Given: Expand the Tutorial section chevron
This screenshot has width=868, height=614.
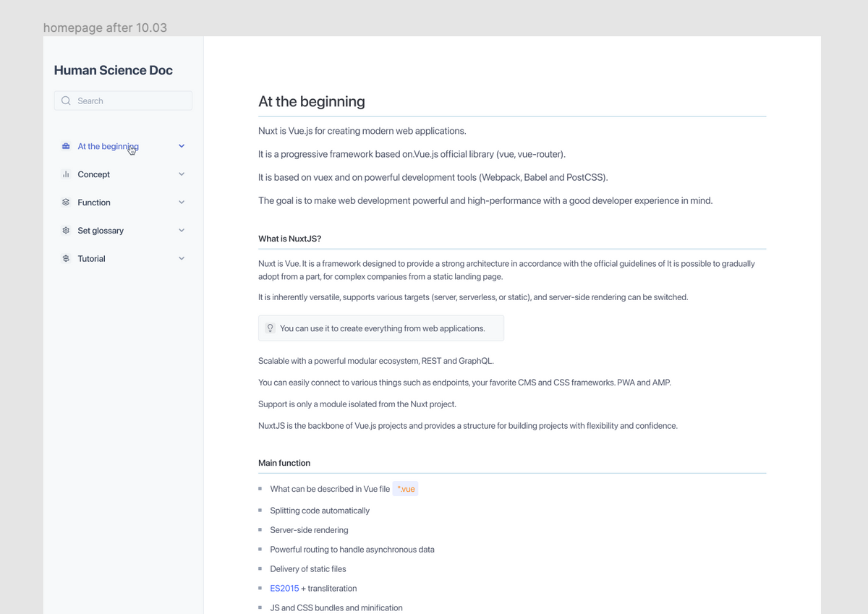Looking at the screenshot, I should [182, 259].
